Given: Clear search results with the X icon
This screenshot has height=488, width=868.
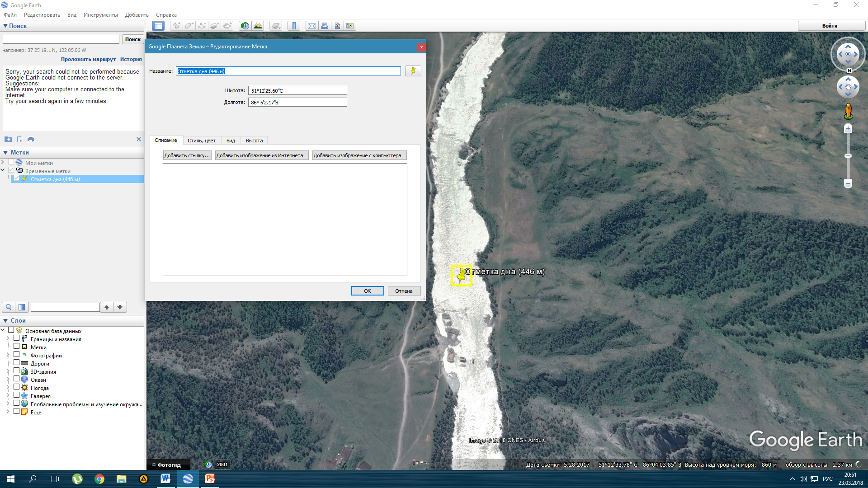Looking at the screenshot, I should coord(139,139).
